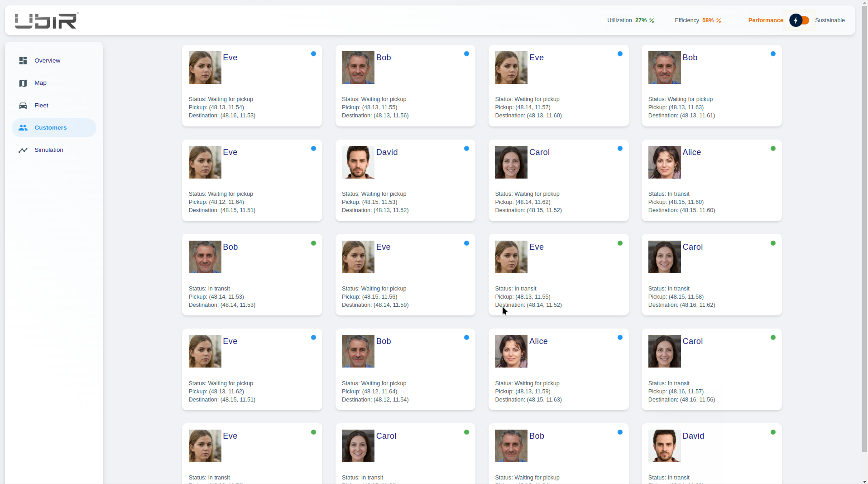Click David's photo on the in-transit card
868x484 pixels.
point(665,446)
